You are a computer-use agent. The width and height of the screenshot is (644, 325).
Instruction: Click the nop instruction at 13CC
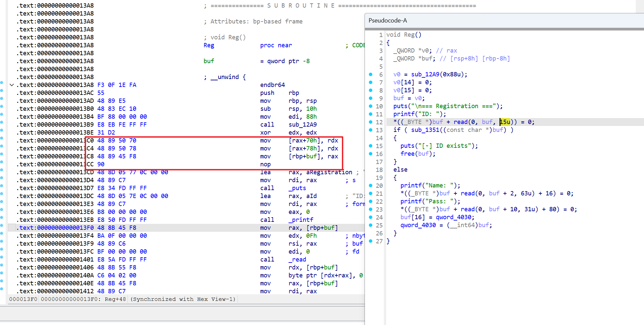point(265,164)
